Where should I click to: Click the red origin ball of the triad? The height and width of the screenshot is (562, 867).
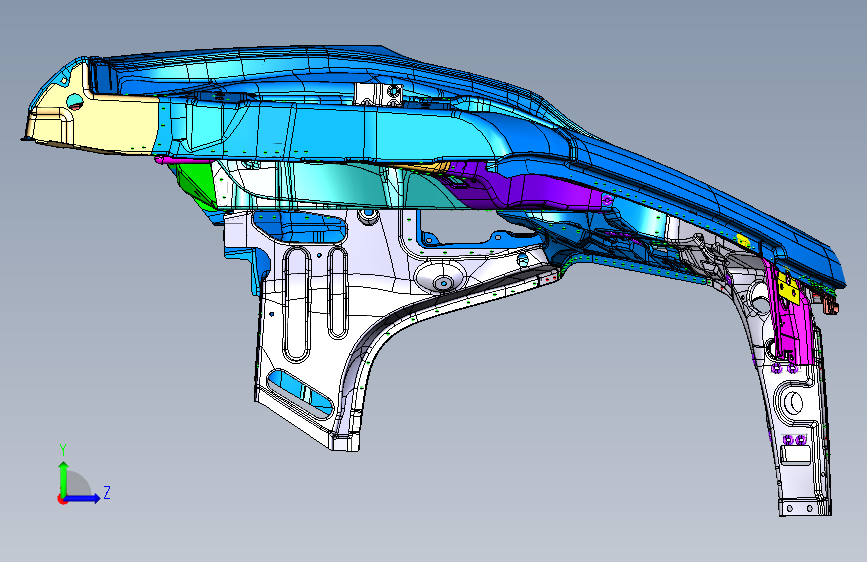61,499
